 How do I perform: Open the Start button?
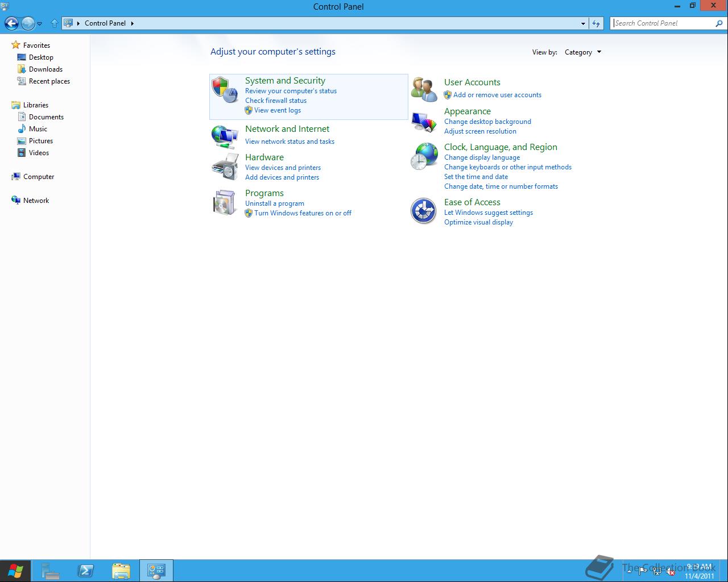[x=15, y=571]
